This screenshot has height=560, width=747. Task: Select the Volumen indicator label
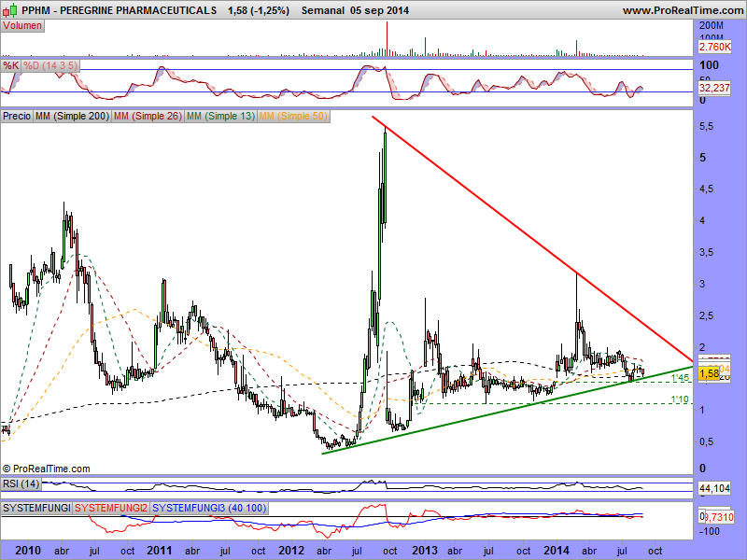point(22,26)
